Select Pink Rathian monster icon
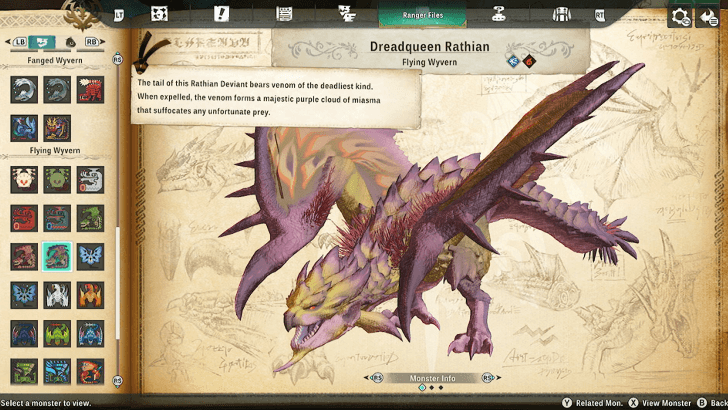The image size is (728, 410). 24,257
